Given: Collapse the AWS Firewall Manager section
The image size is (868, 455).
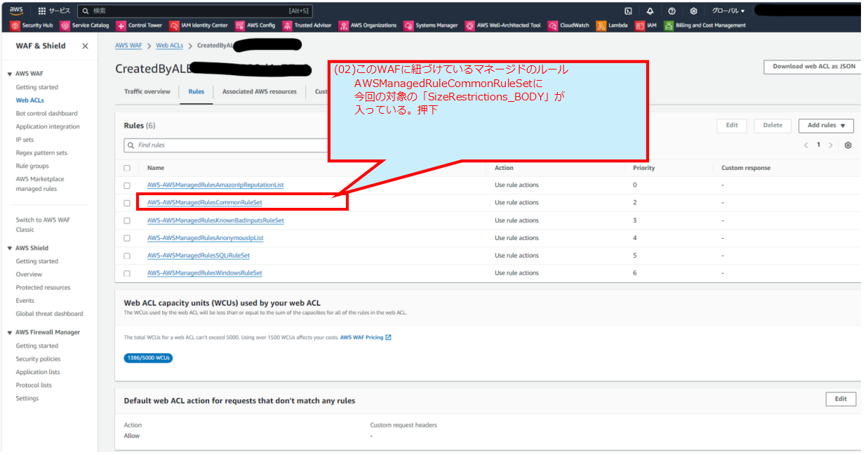Looking at the screenshot, I should pos(10,332).
